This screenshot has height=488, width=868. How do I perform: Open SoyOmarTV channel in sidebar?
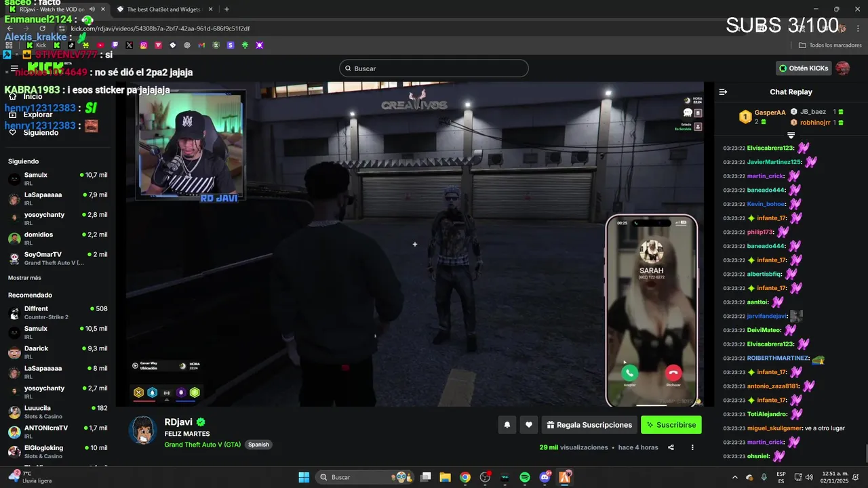tap(58, 258)
